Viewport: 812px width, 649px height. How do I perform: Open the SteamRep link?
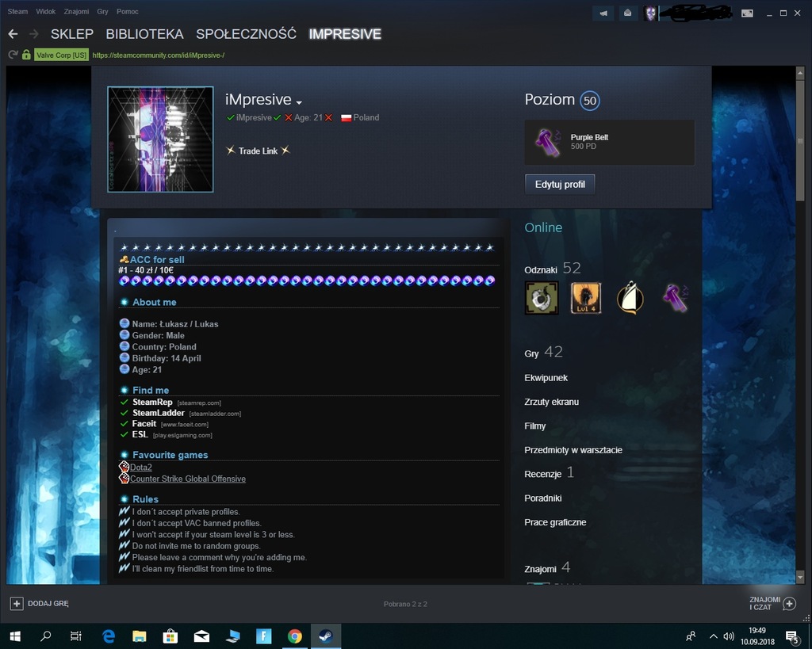click(x=152, y=402)
